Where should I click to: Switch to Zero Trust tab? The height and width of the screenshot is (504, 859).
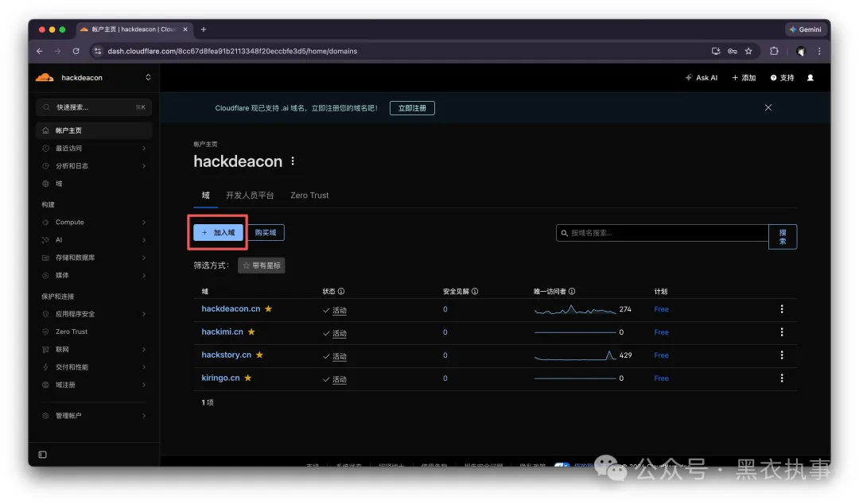pyautogui.click(x=309, y=195)
